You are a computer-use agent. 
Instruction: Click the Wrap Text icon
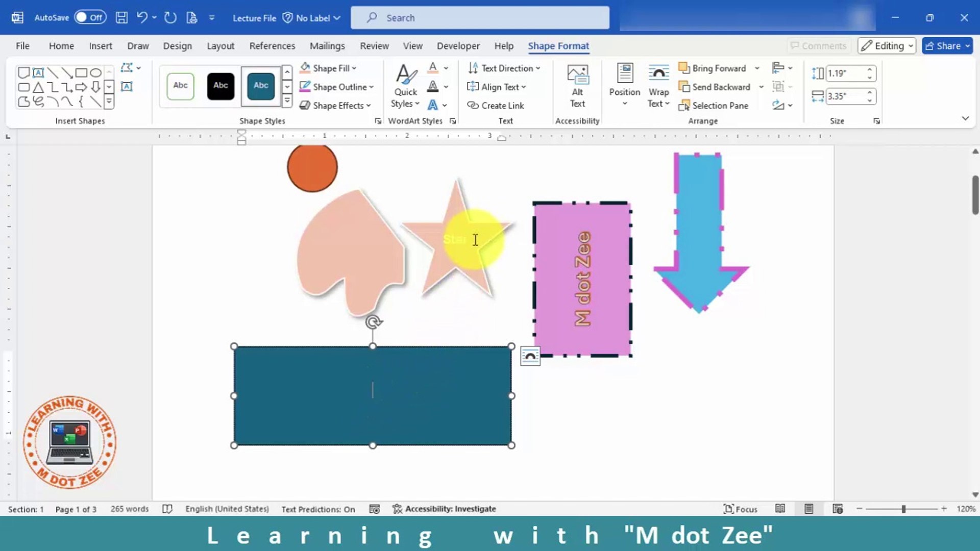[658, 84]
